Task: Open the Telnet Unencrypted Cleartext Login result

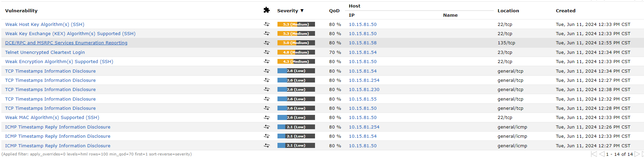Action: click(x=45, y=52)
